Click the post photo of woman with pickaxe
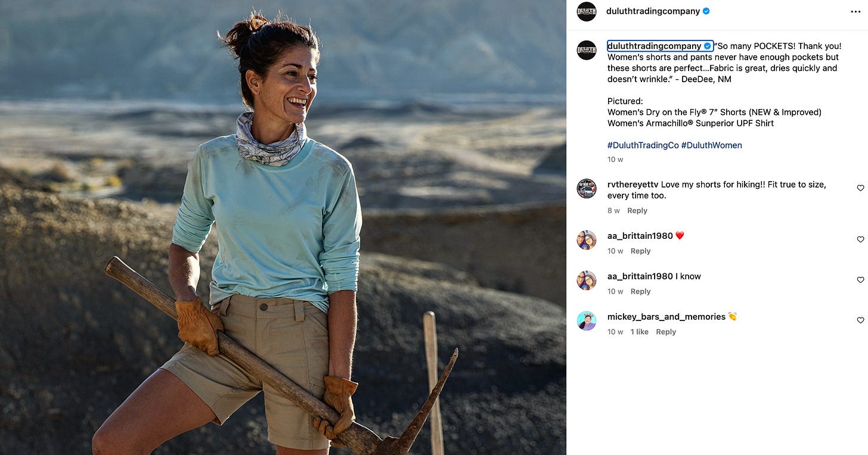Viewport: 868px width, 455px height. [x=283, y=227]
